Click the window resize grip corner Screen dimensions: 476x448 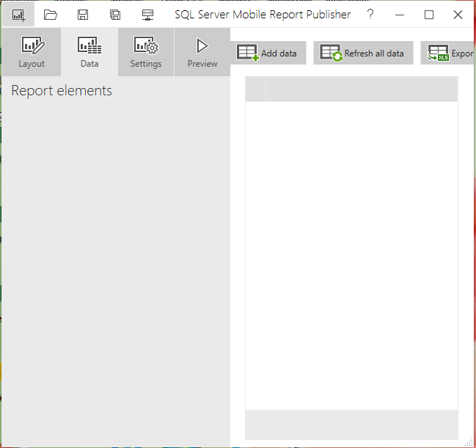point(469,443)
